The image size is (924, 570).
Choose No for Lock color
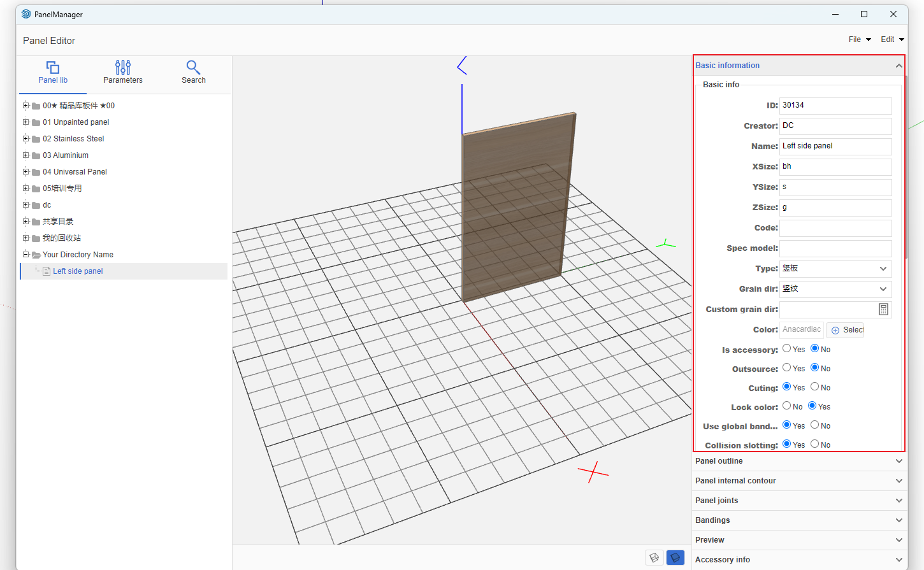pyautogui.click(x=787, y=406)
